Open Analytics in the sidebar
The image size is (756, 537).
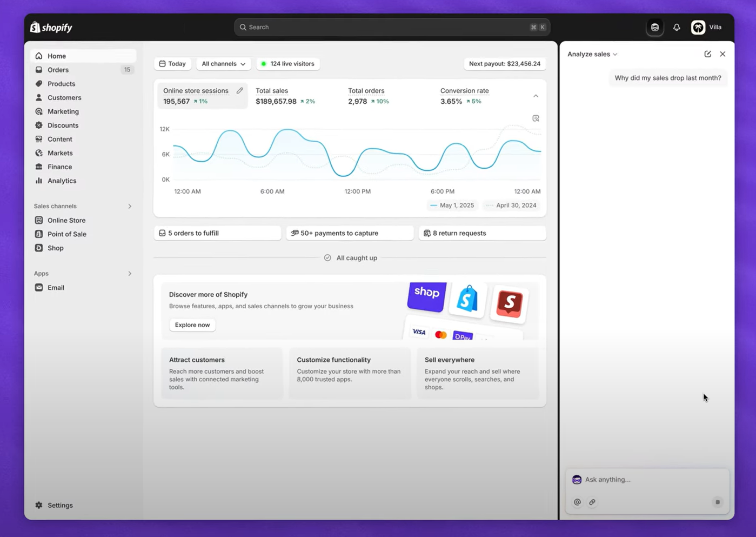pyautogui.click(x=83, y=181)
